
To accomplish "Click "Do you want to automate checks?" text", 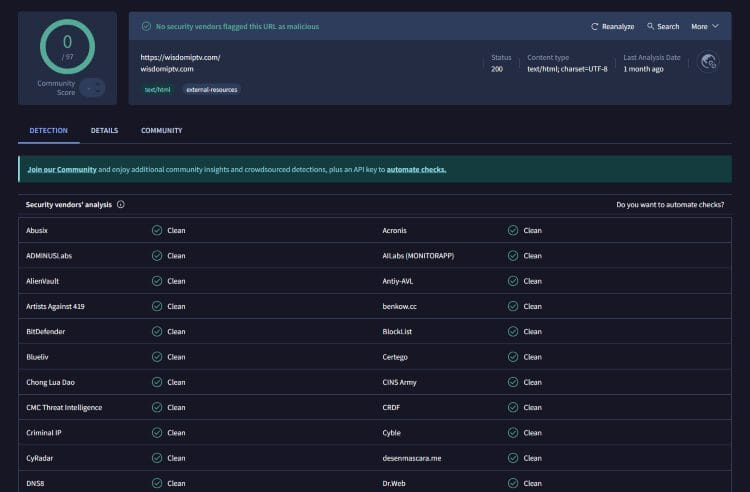I will [670, 204].
